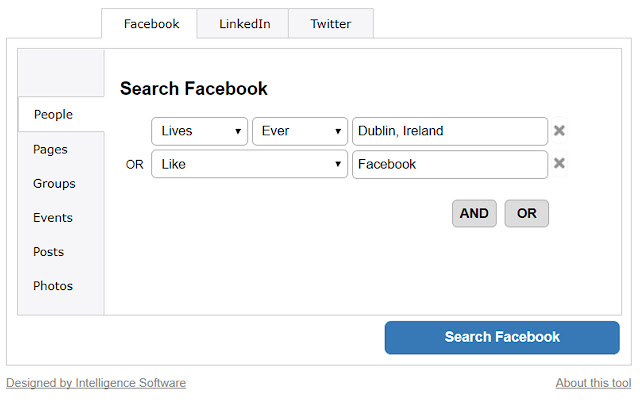The width and height of the screenshot is (640, 400).
Task: Remove the Dublin, Ireland search row
Action: pyautogui.click(x=560, y=131)
